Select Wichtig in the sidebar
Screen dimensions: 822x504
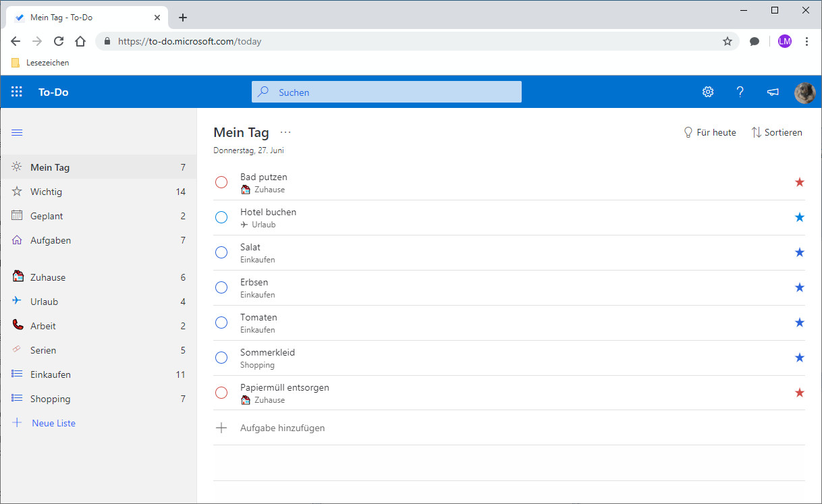46,192
